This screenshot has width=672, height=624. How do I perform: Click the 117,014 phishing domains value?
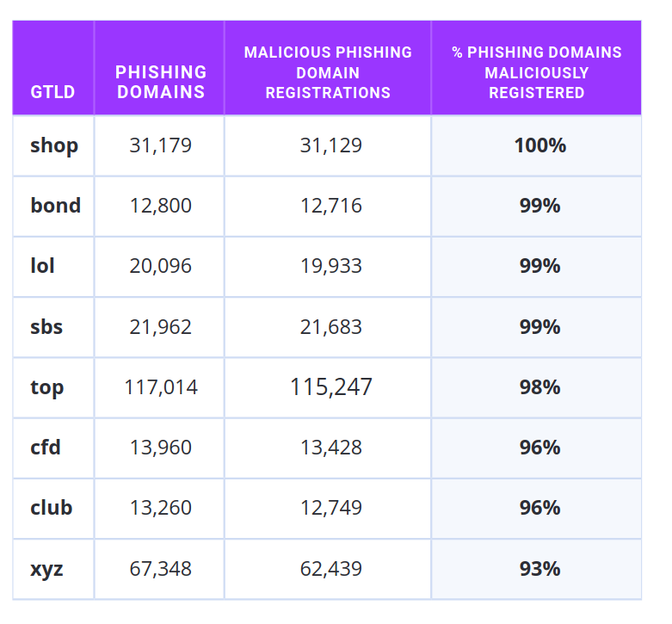(x=161, y=387)
